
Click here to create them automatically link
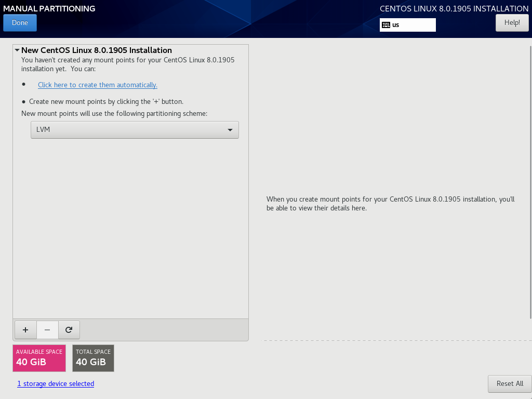pos(97,85)
